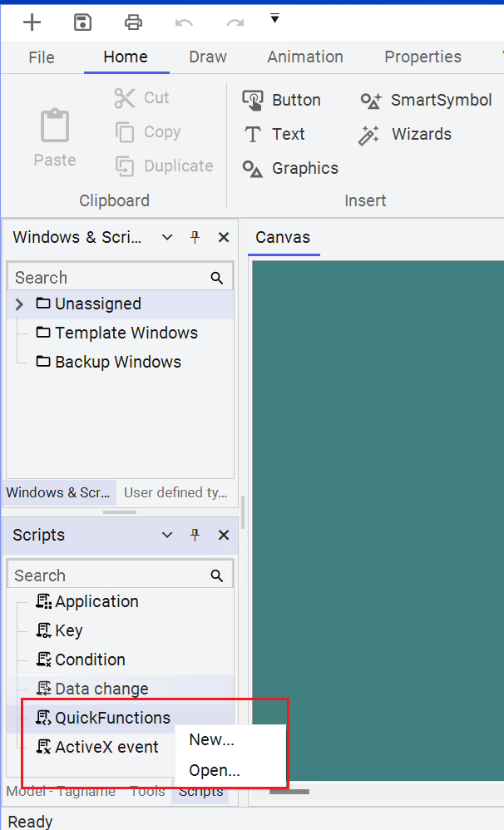The image size is (504, 830).
Task: Select the Application script item
Action: pos(86,602)
